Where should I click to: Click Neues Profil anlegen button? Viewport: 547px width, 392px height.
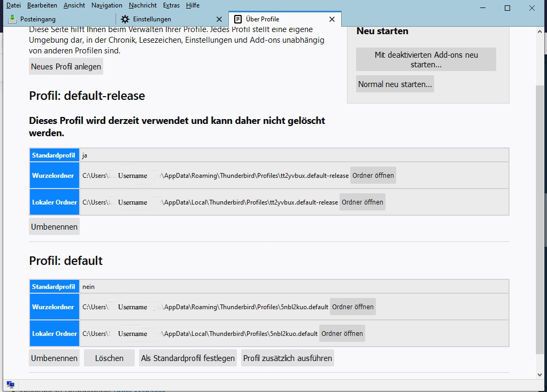click(66, 67)
